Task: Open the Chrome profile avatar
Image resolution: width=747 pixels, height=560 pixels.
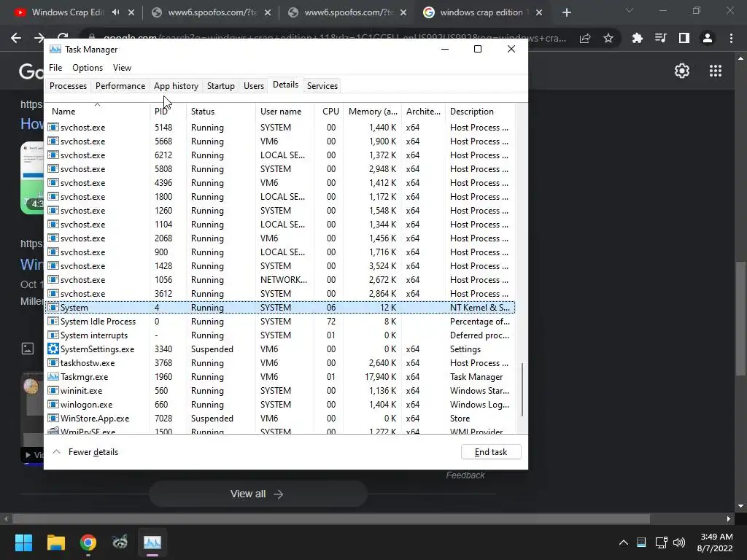Action: point(708,38)
